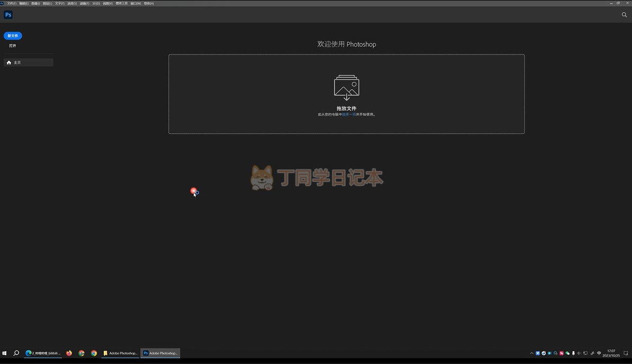Minimize the Photoshop window
The width and height of the screenshot is (632, 364).
[611, 3]
